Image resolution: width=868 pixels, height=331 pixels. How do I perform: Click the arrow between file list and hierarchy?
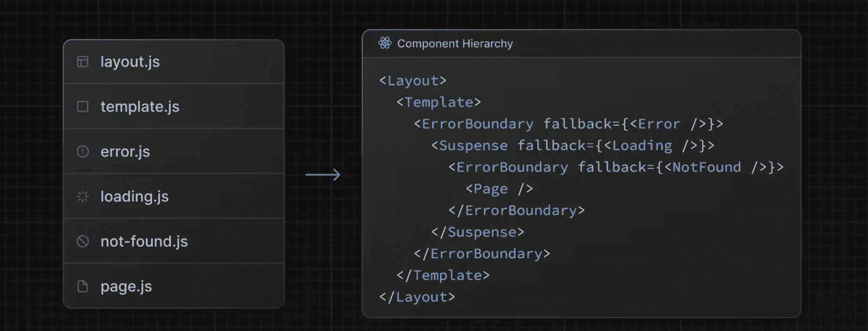pyautogui.click(x=323, y=175)
